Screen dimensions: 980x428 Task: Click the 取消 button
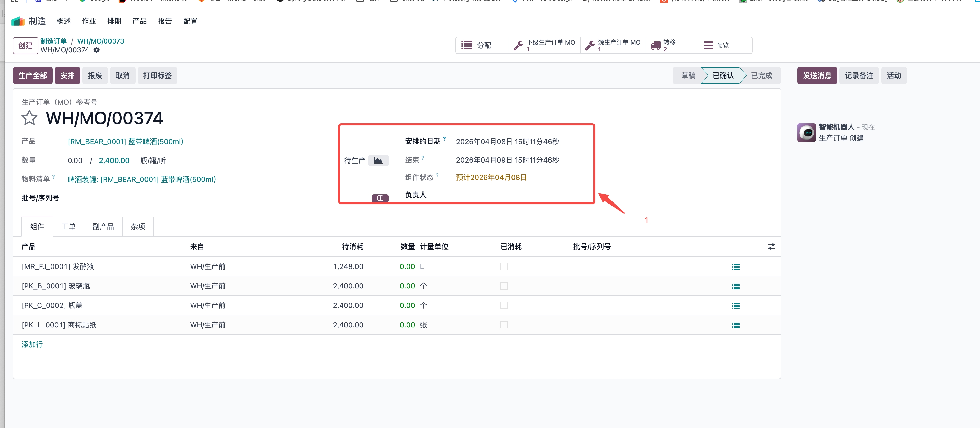(122, 76)
